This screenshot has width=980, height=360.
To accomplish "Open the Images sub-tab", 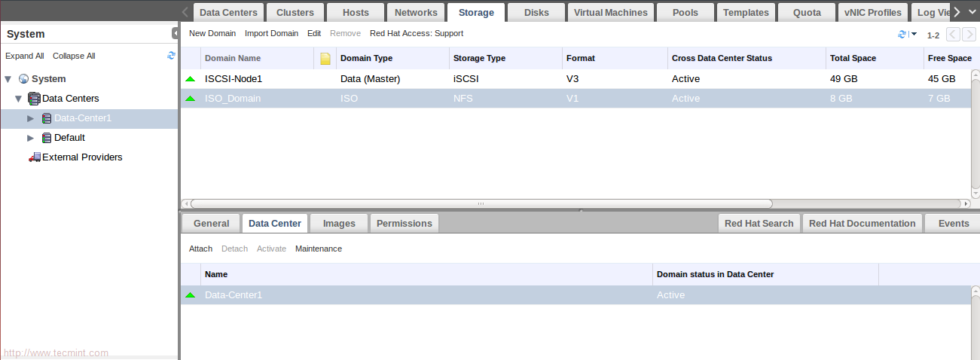I will click(x=339, y=224).
